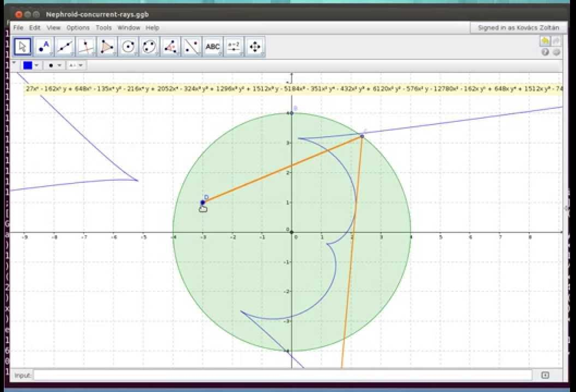Focus the Input bar text field

283,375
